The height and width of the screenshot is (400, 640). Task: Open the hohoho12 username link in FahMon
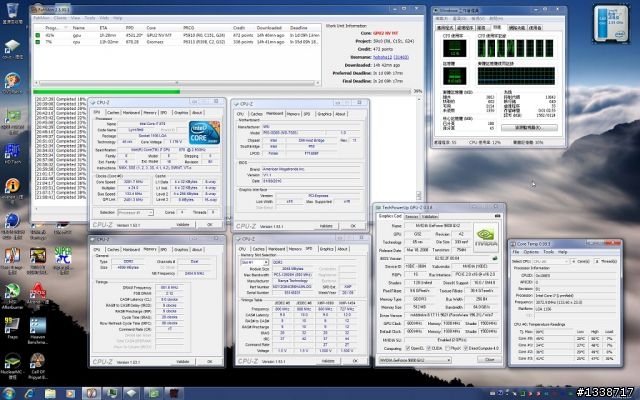coord(382,57)
